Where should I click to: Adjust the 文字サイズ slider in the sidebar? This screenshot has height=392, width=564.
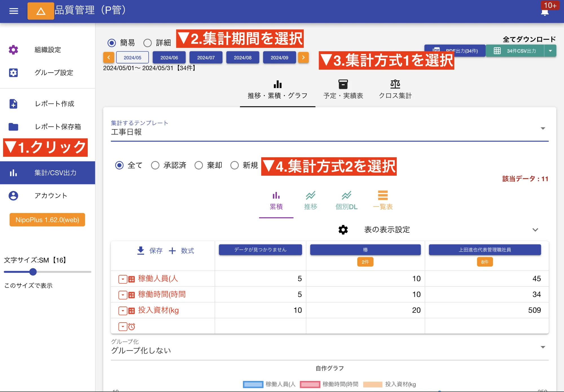tap(33, 272)
